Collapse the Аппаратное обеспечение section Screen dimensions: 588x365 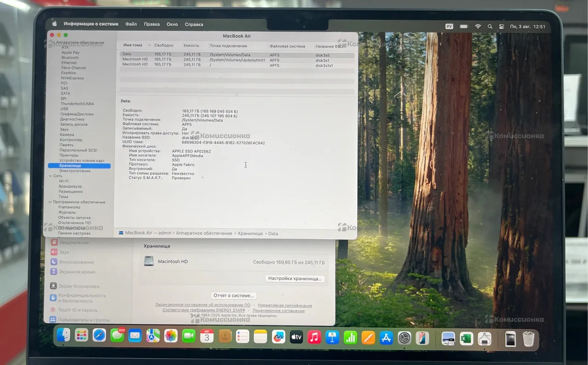[53, 43]
